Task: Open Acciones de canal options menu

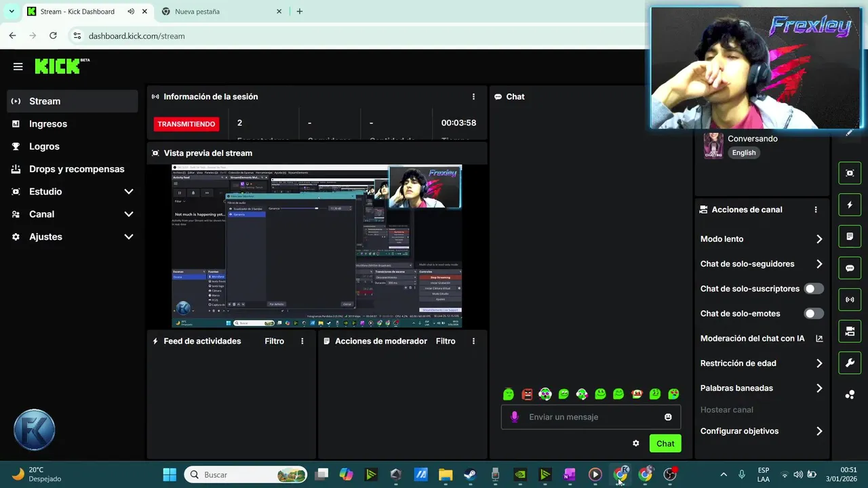Action: (x=816, y=210)
